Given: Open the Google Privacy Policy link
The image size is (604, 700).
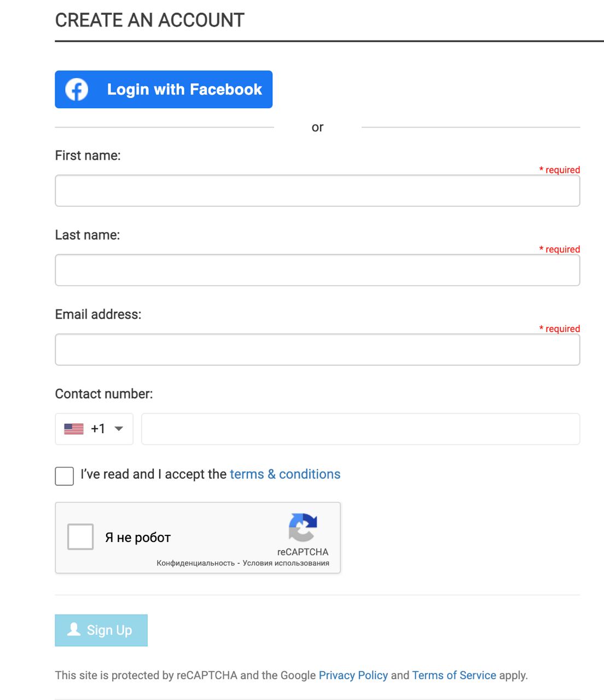Looking at the screenshot, I should (x=353, y=675).
